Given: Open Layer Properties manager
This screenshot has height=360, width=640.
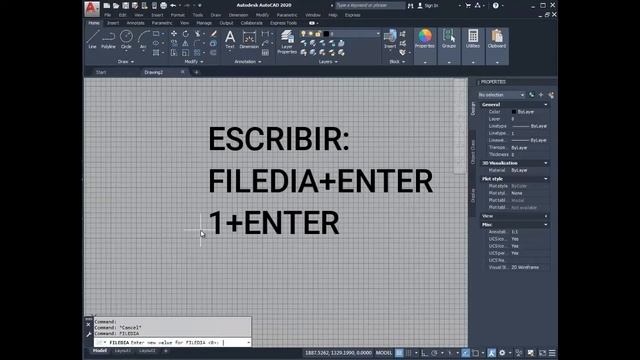Looking at the screenshot, I should [x=287, y=42].
